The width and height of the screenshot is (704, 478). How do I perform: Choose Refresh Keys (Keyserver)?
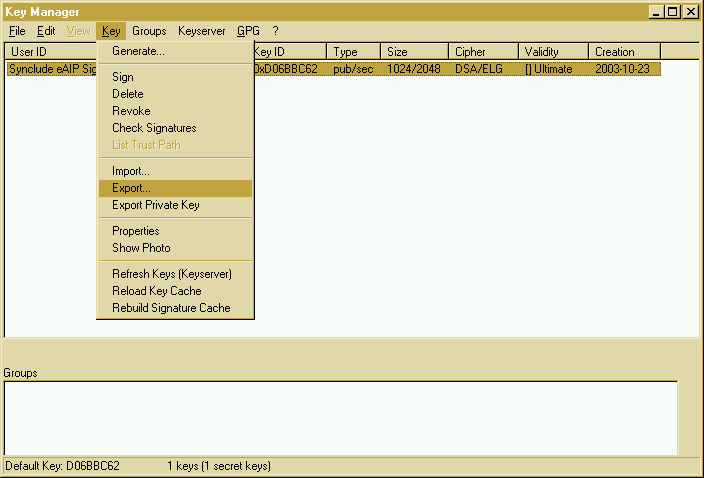172,274
